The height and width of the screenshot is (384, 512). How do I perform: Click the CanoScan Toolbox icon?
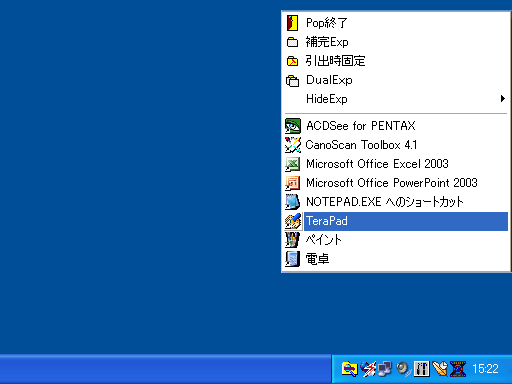pos(293,145)
